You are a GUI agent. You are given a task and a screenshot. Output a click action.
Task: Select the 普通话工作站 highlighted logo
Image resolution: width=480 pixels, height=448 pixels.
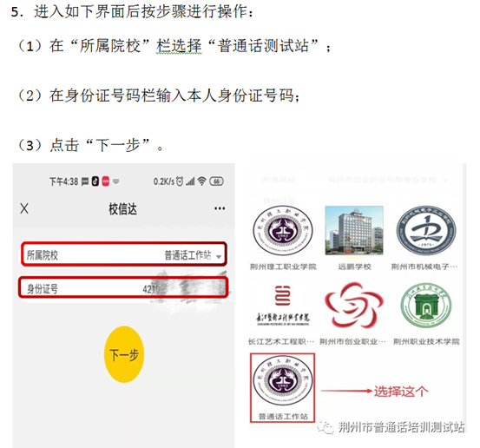click(x=283, y=387)
